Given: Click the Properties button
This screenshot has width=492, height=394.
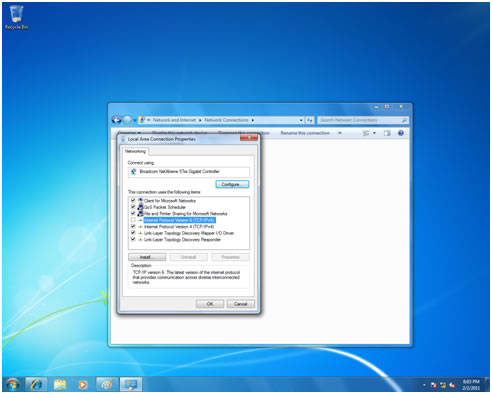Looking at the screenshot, I should (x=230, y=257).
